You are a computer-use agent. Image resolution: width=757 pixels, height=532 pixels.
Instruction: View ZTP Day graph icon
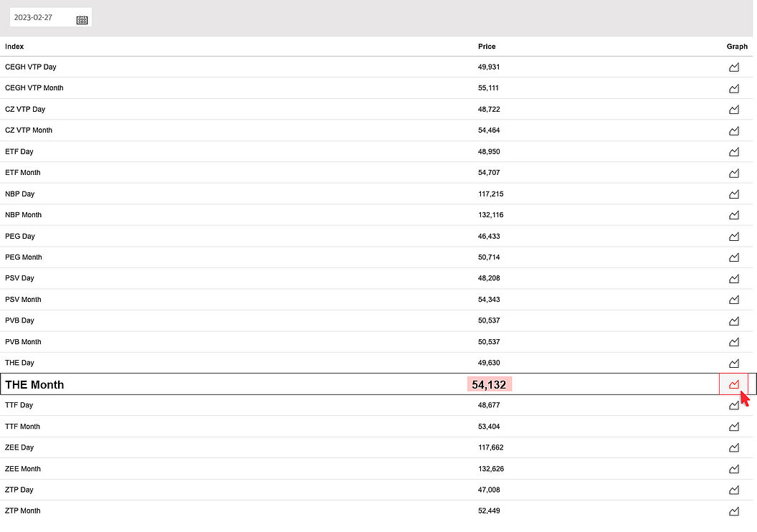(734, 490)
